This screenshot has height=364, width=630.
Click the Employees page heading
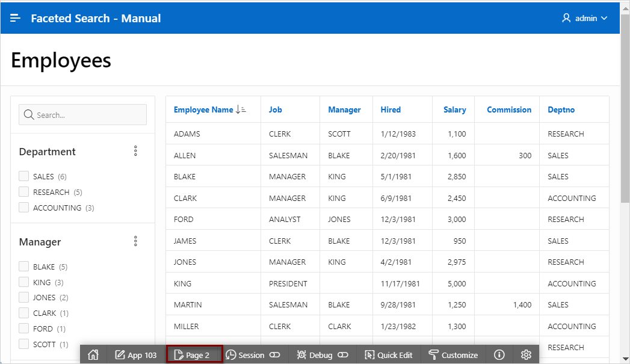tap(61, 61)
